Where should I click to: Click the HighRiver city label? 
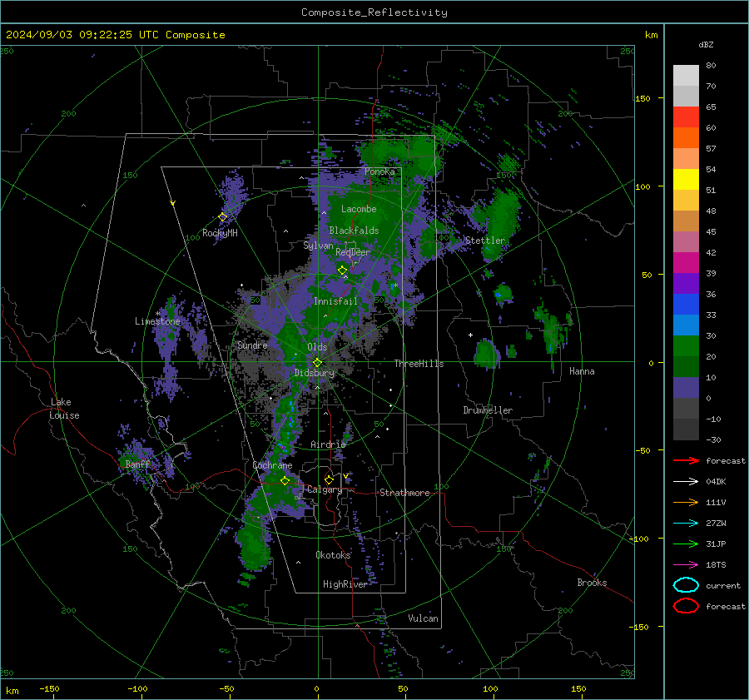pos(345,584)
